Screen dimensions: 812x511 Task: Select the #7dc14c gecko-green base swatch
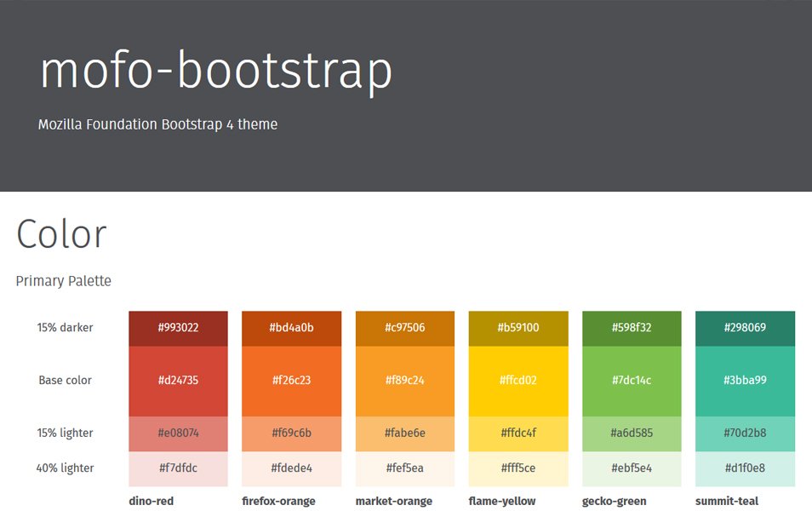632,381
